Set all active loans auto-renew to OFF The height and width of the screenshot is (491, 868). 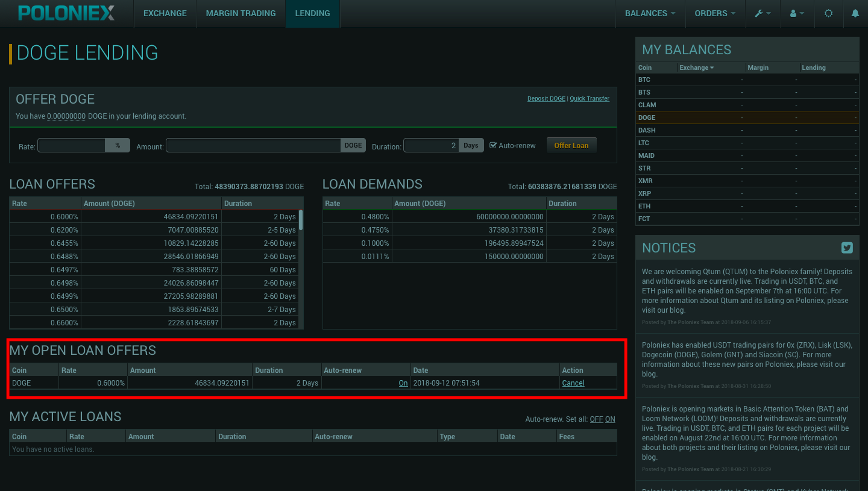click(596, 419)
